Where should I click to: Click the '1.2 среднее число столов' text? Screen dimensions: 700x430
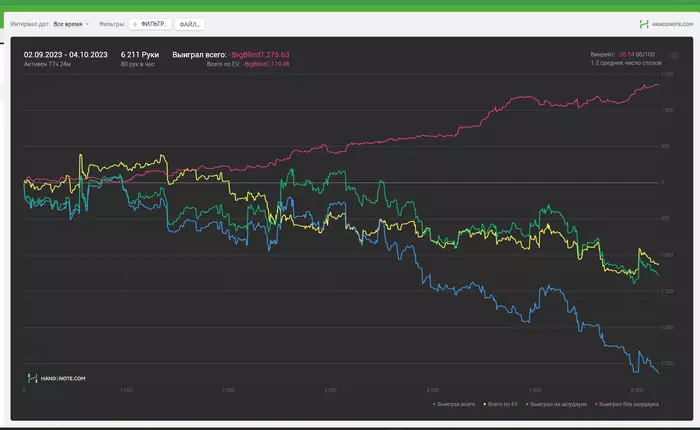(x=626, y=63)
